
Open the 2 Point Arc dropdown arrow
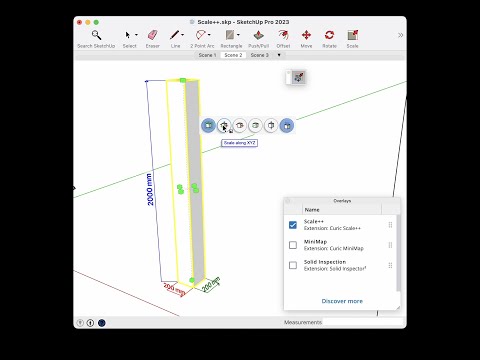click(x=209, y=35)
